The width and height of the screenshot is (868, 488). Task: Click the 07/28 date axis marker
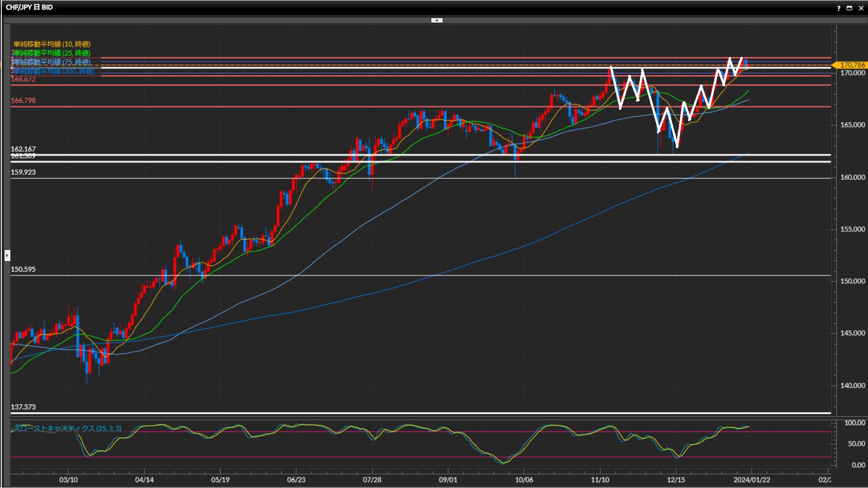point(372,479)
